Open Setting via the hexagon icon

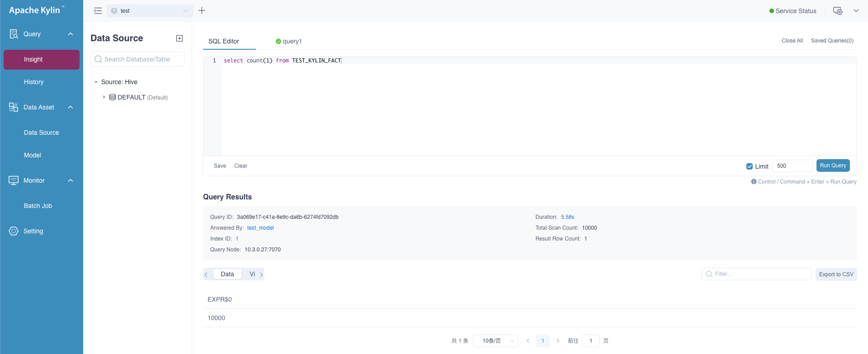click(x=14, y=231)
